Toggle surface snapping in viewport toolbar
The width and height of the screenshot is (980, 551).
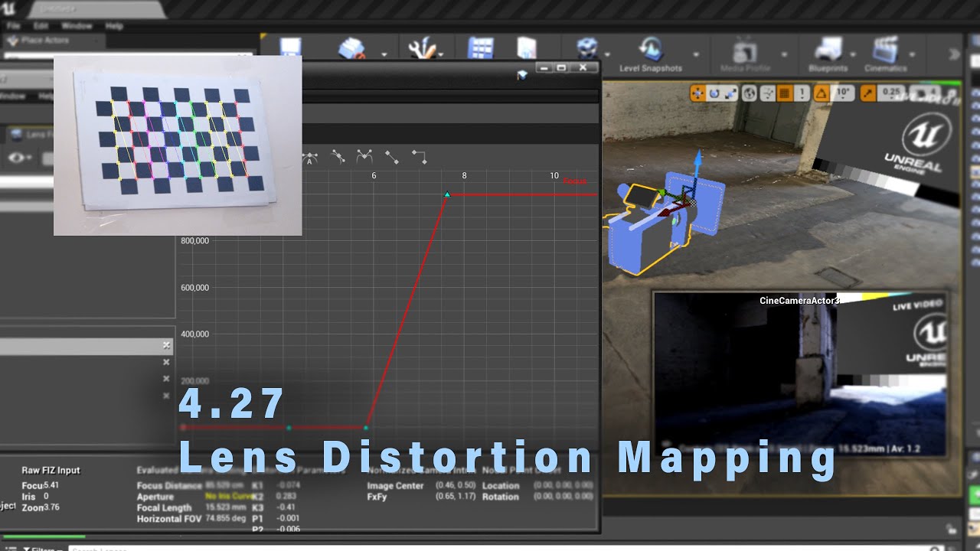pos(766,93)
